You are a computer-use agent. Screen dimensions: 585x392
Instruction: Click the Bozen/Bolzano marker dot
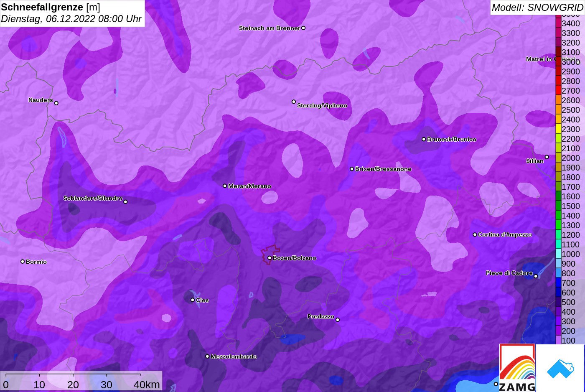[270, 258]
